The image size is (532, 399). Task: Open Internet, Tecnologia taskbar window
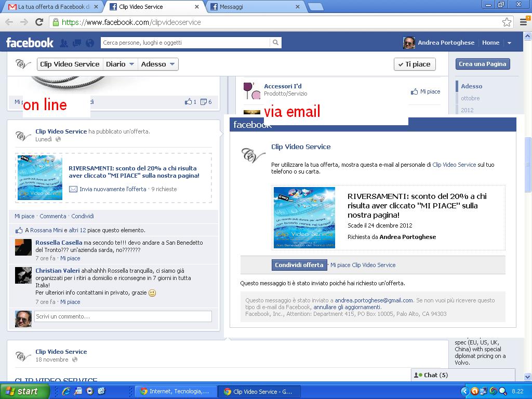(175, 391)
